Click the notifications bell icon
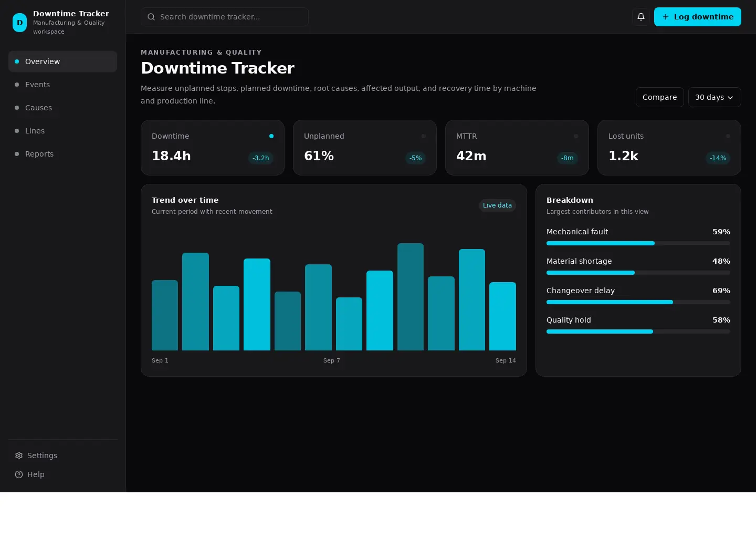 point(641,17)
